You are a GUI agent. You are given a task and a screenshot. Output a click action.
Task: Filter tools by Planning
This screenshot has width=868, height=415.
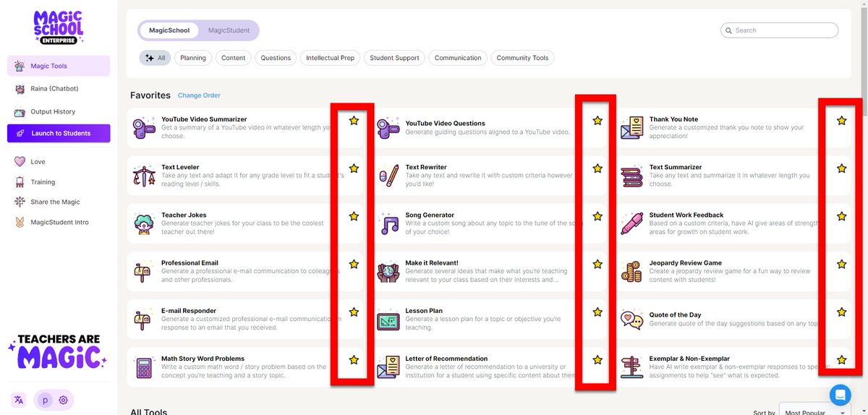coord(193,58)
